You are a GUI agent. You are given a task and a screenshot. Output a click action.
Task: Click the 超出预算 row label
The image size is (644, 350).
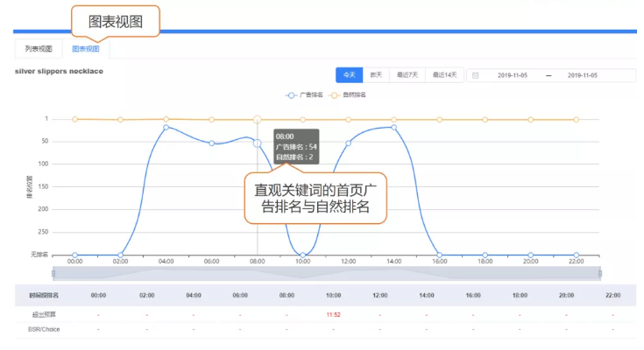[44, 315]
